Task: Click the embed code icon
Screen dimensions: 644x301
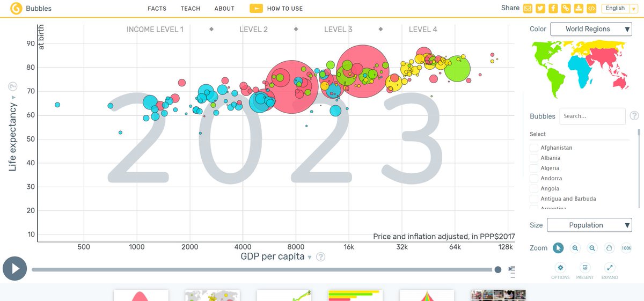Action: click(591, 8)
